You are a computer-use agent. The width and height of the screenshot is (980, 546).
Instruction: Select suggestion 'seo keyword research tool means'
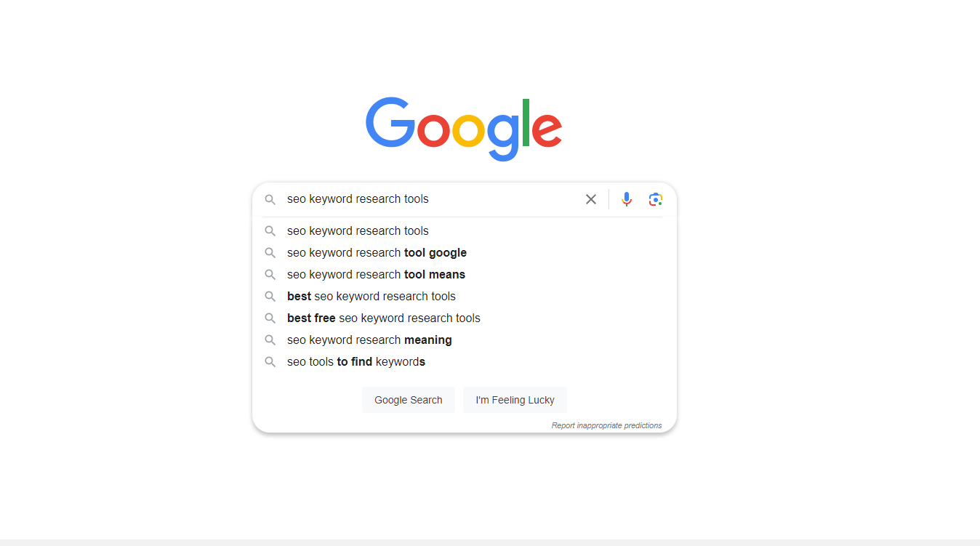coord(376,274)
